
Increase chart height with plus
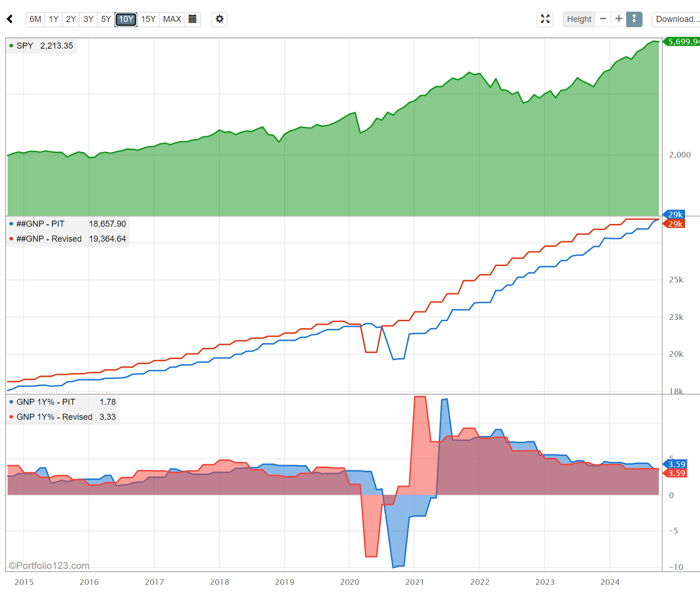tap(619, 19)
